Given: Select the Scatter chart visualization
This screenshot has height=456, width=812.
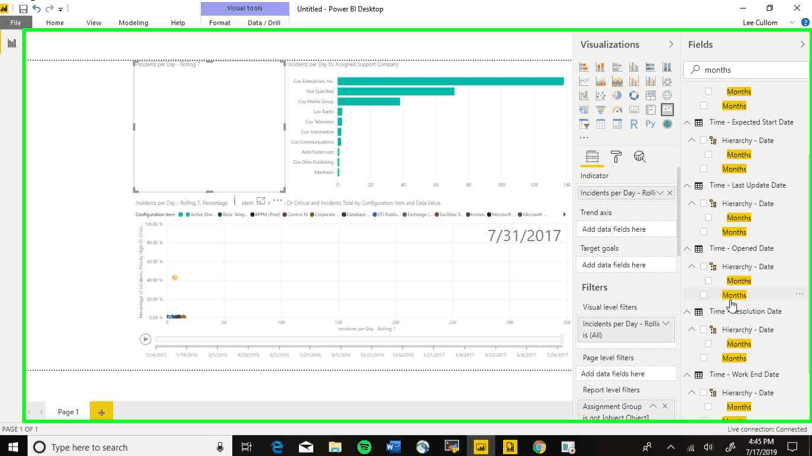Looking at the screenshot, I should [600, 95].
